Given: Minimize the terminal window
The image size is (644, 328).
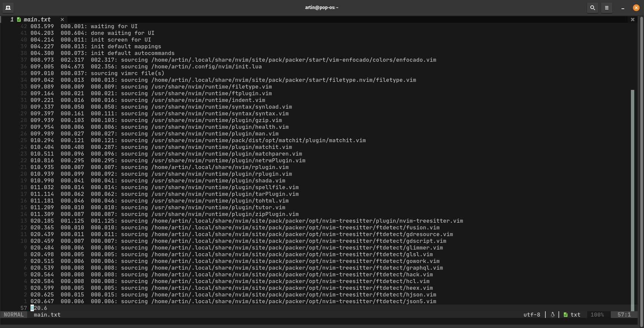Looking at the screenshot, I should (623, 8).
